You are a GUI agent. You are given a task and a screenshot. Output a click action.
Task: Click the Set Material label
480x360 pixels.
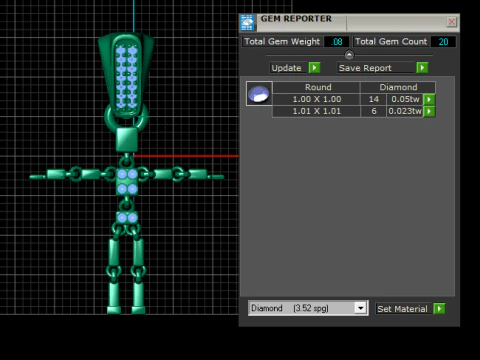(402, 309)
